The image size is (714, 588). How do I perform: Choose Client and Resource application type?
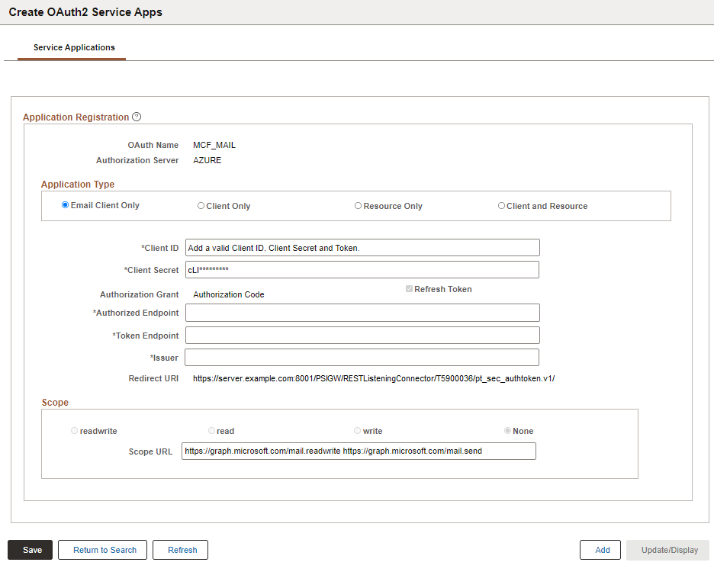[x=501, y=204]
